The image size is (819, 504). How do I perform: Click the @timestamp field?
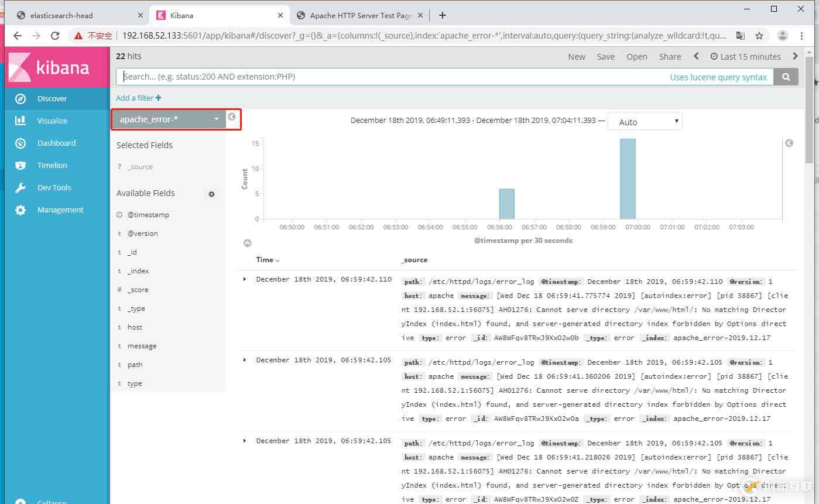point(149,215)
